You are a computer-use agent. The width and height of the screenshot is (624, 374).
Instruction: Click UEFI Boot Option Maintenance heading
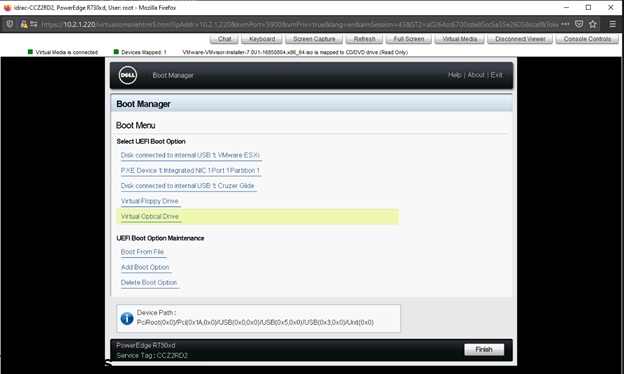point(160,238)
